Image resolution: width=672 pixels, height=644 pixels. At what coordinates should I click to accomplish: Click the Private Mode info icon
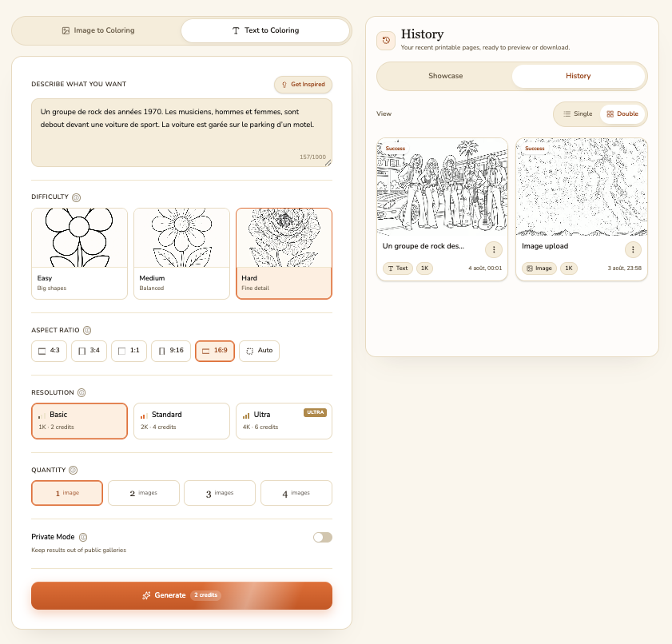tap(84, 537)
